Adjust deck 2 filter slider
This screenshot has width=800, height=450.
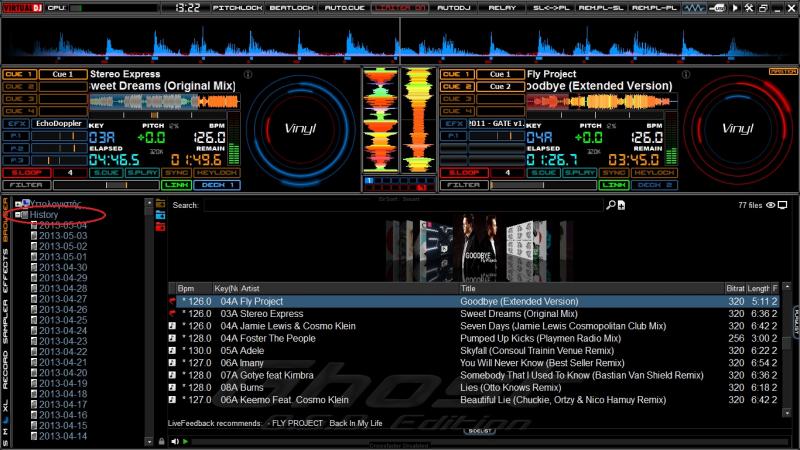click(x=543, y=185)
